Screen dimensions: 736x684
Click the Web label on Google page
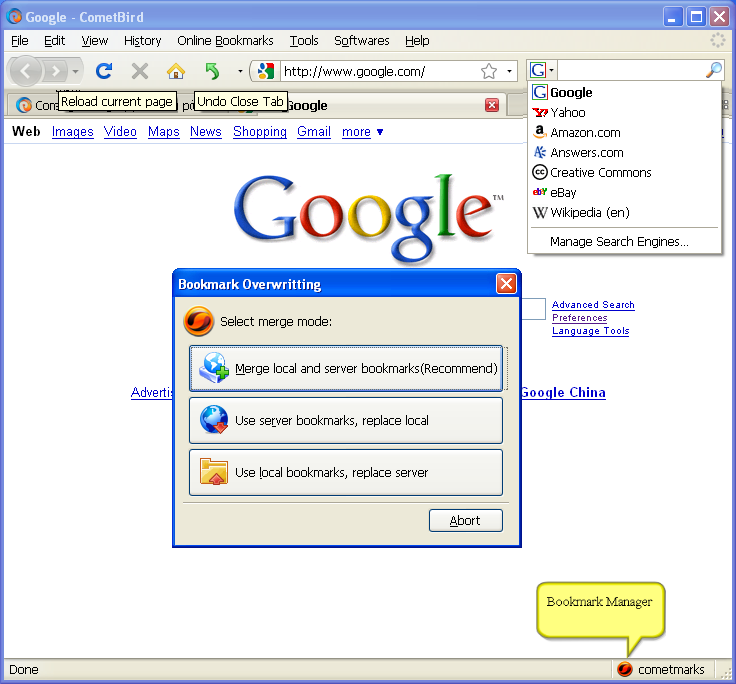(x=26, y=131)
